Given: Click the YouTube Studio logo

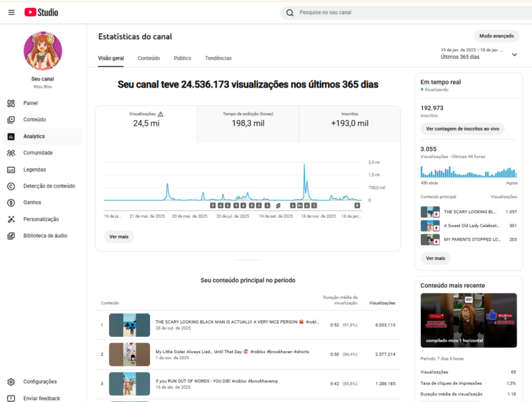Looking at the screenshot, I should coord(41,13).
